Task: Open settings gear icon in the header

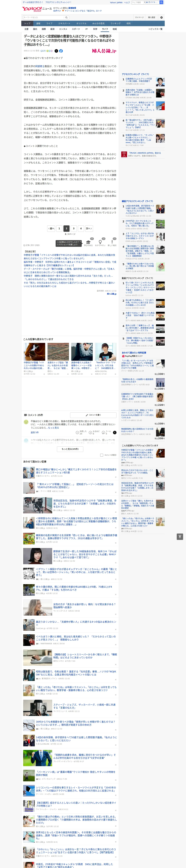Action: point(161,17)
